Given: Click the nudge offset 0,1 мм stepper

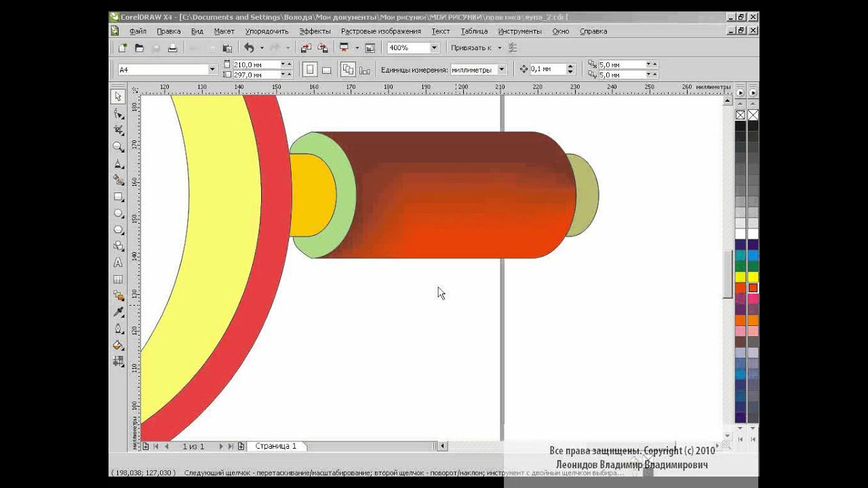Looking at the screenshot, I should tap(570, 69).
